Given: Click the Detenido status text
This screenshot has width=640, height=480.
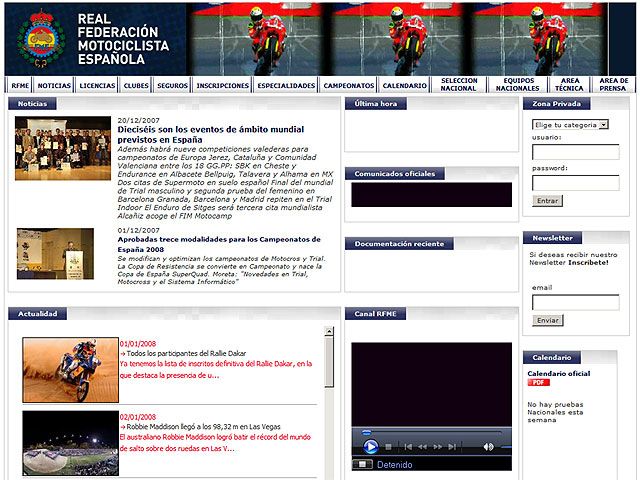Looking at the screenshot, I should [x=395, y=464].
